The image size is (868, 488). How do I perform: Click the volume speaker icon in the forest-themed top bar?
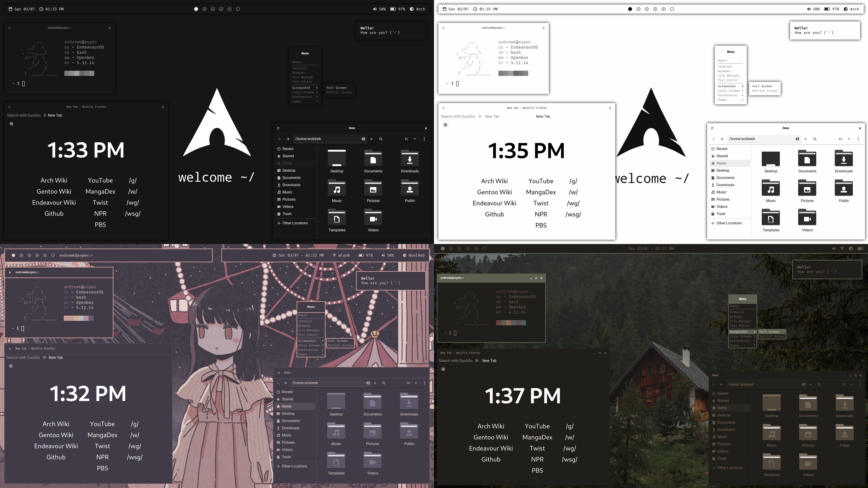(x=834, y=249)
